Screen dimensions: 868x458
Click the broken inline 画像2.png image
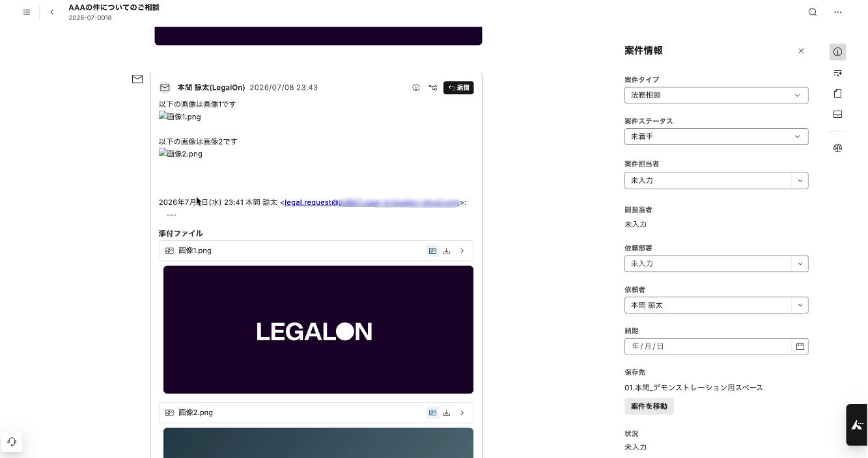(180, 154)
